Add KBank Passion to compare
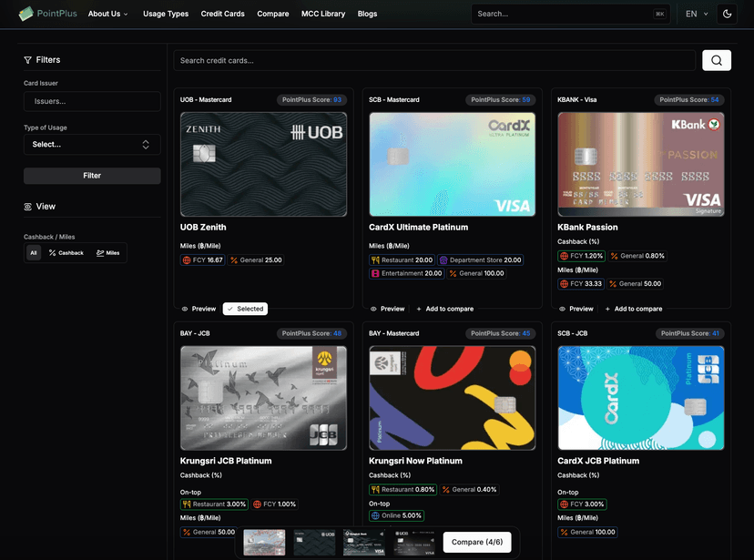This screenshot has width=754, height=560. tap(634, 309)
